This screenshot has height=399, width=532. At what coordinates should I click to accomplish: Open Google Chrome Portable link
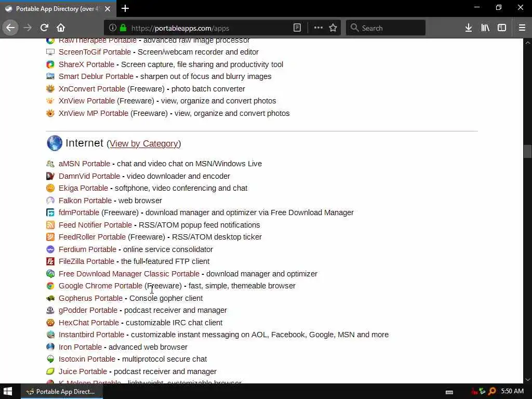[100, 286]
